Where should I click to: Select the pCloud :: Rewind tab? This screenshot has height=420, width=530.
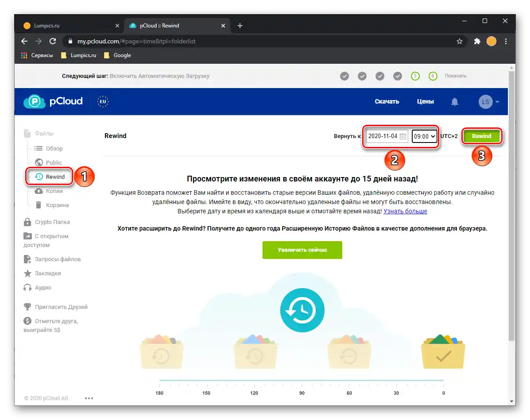point(178,26)
